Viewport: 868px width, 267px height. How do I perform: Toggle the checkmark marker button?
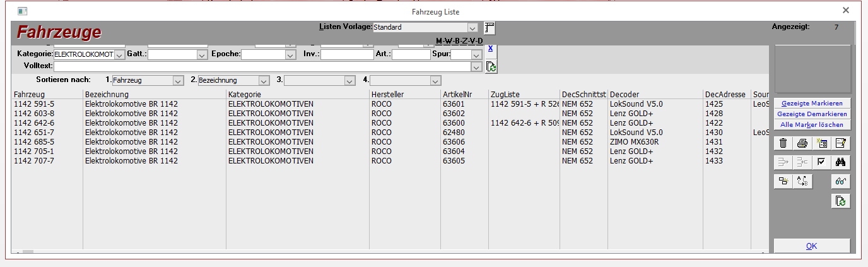[821, 162]
